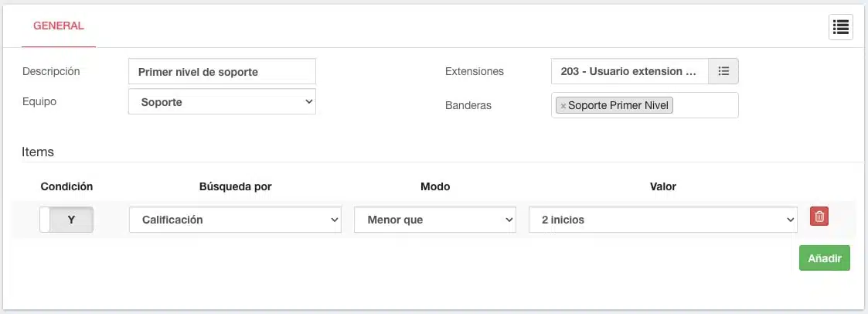
Task: Click the Descripción label
Action: pyautogui.click(x=51, y=71)
